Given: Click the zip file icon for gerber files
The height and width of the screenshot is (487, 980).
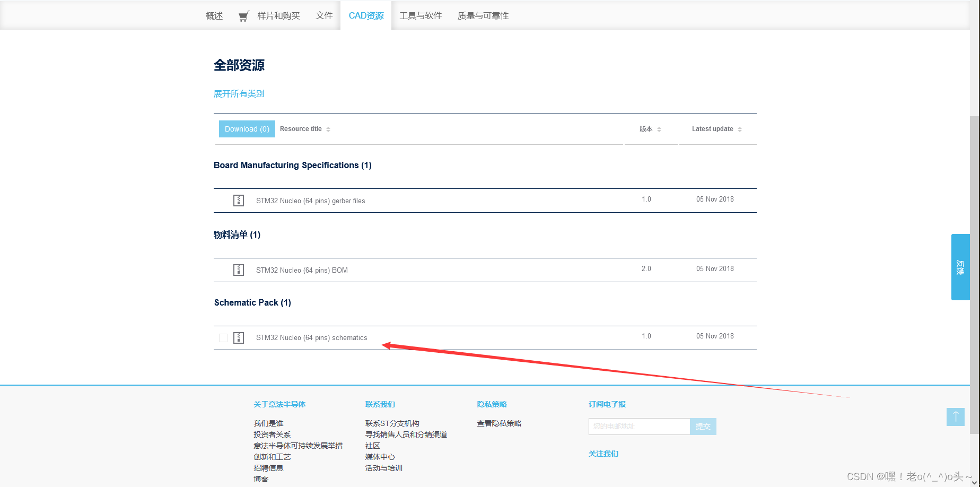Looking at the screenshot, I should coord(239,201).
